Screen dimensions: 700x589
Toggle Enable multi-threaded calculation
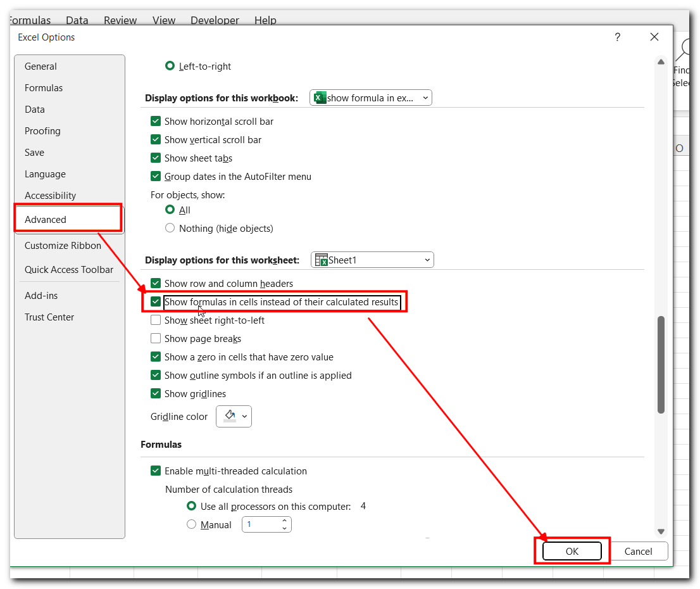[x=155, y=471]
